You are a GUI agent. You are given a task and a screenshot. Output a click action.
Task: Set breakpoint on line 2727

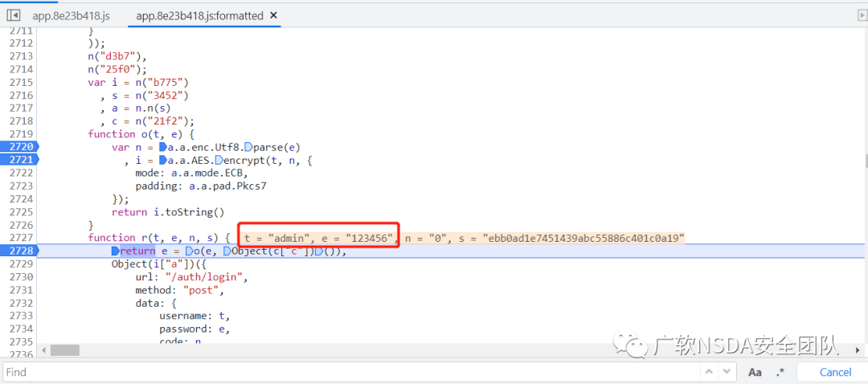[21, 237]
